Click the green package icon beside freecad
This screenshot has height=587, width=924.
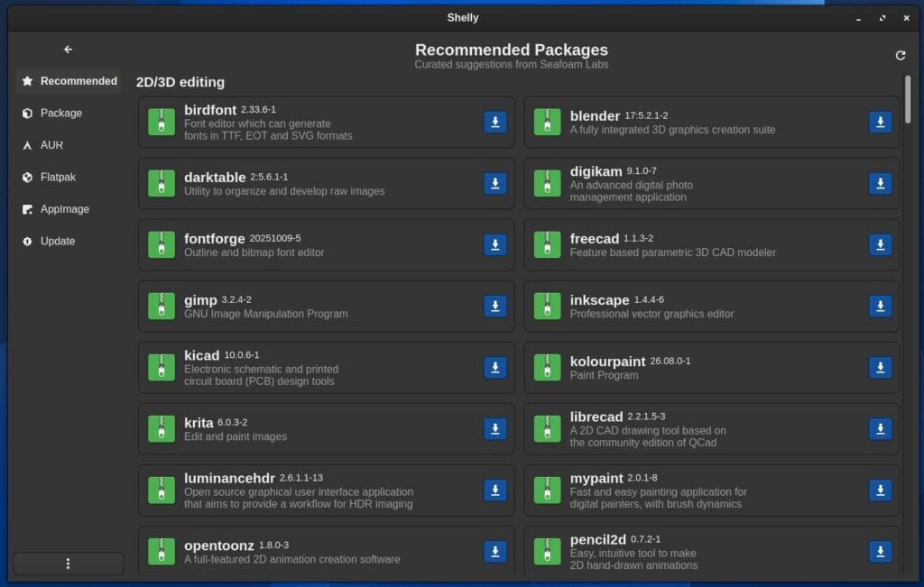[x=547, y=244]
